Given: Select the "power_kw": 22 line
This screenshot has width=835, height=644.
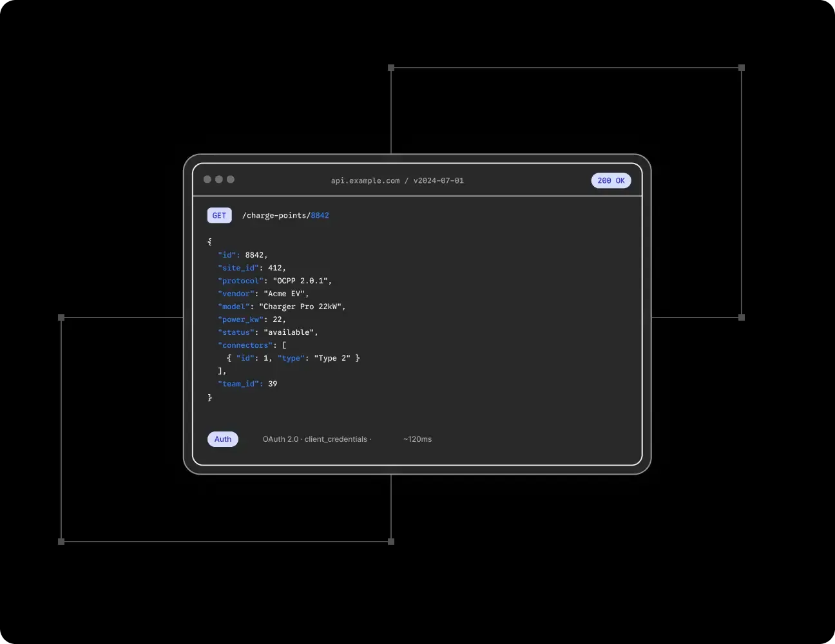Looking at the screenshot, I should 252,319.
